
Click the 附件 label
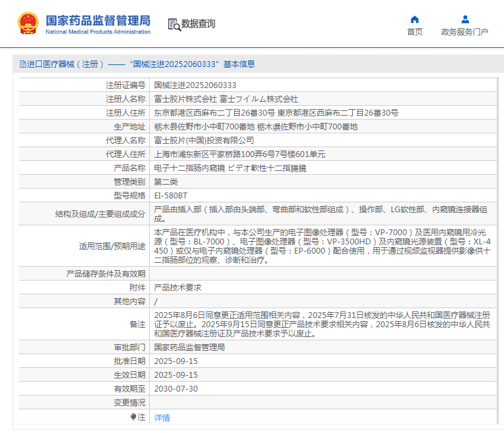[137, 288]
